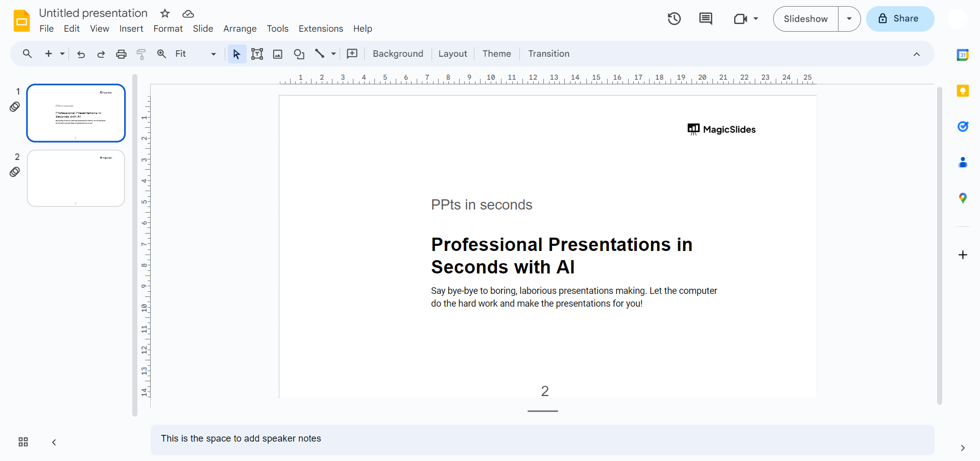Click the Share button

coord(900,19)
